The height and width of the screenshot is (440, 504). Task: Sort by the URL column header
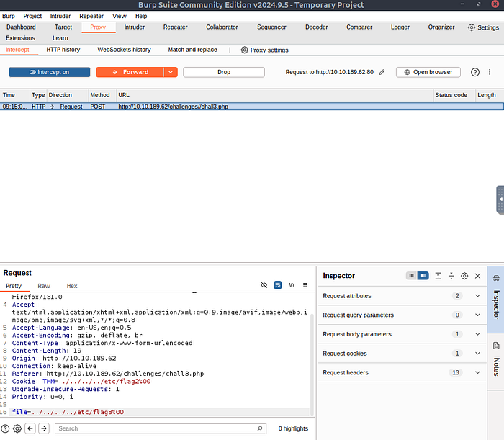pyautogui.click(x=274, y=95)
